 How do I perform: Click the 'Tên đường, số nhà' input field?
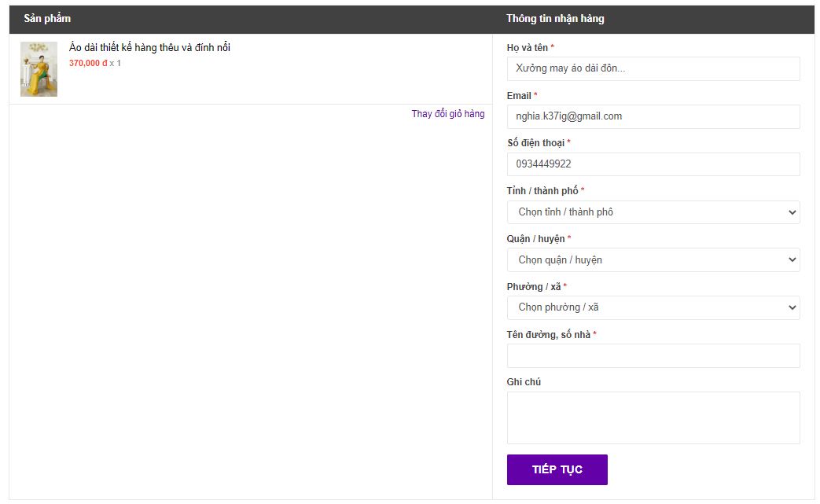click(653, 355)
